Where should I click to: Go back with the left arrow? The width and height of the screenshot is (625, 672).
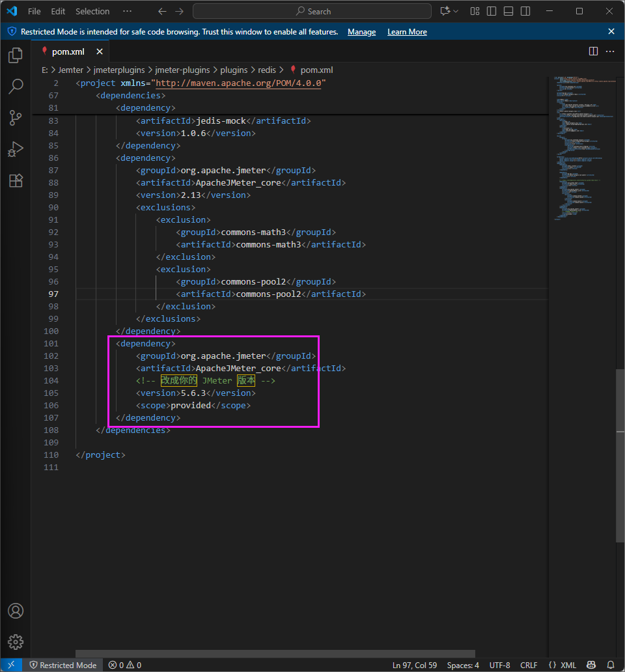click(162, 12)
